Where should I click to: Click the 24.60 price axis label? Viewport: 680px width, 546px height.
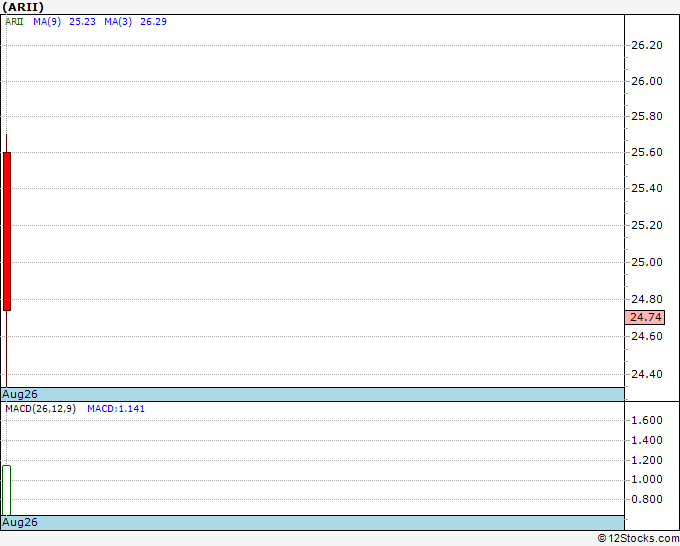pos(647,336)
